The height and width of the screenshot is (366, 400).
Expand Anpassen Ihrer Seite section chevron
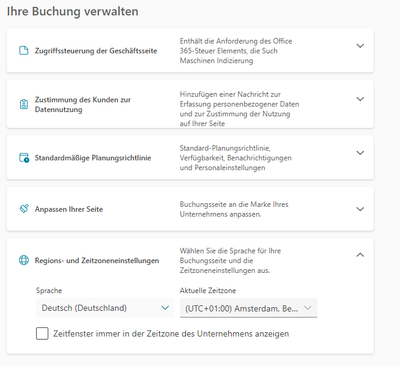pos(360,209)
